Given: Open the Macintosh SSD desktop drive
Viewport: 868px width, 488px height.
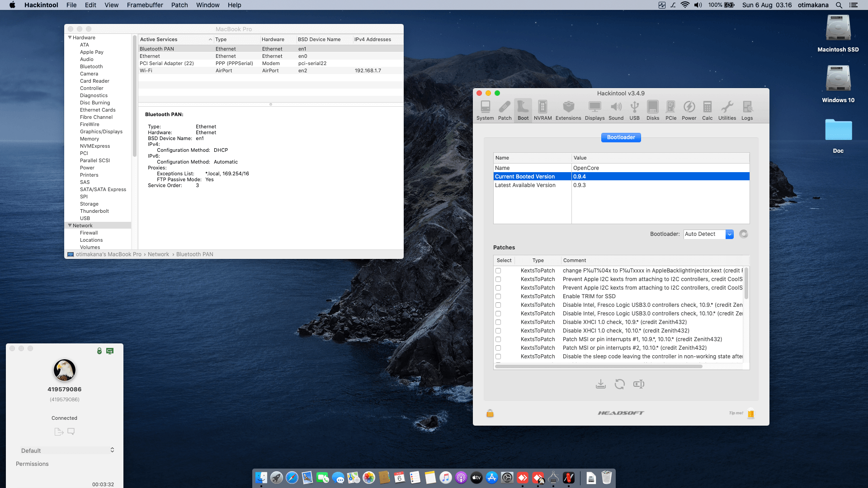Looking at the screenshot, I should pos(838,33).
